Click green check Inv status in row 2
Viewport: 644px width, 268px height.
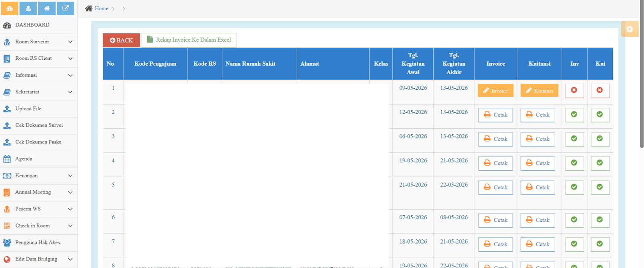coord(574,114)
